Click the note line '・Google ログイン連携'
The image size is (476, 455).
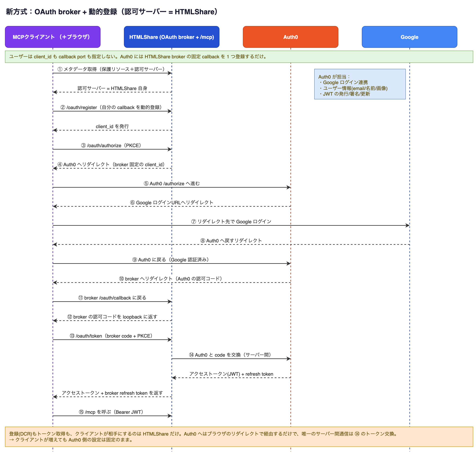point(343,83)
